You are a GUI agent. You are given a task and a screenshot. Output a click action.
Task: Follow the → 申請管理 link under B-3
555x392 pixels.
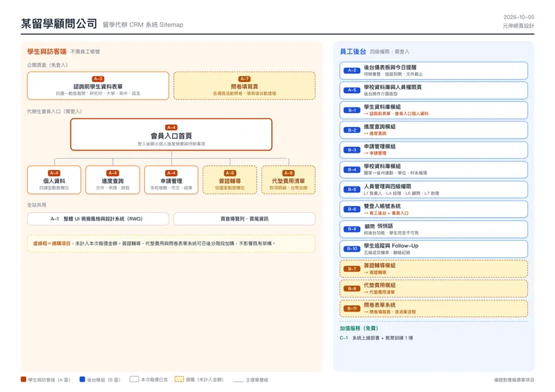tap(375, 153)
